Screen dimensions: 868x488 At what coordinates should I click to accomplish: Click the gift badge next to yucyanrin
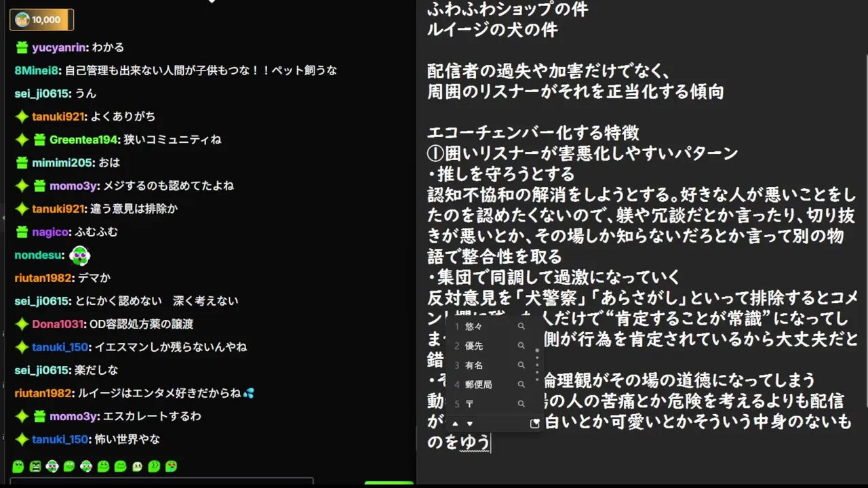[x=22, y=47]
